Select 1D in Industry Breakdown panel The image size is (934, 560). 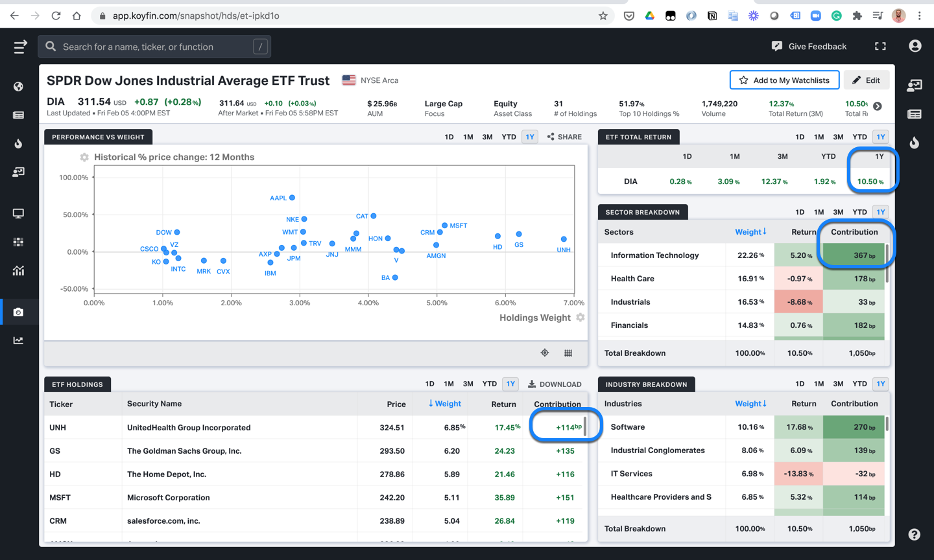800,384
